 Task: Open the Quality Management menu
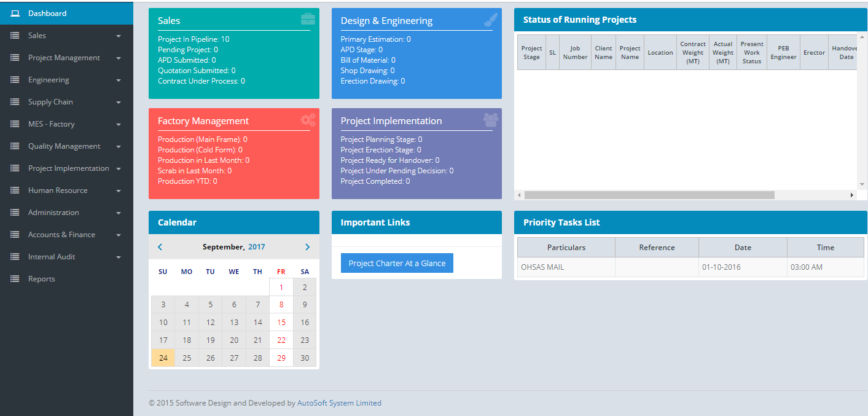64,146
